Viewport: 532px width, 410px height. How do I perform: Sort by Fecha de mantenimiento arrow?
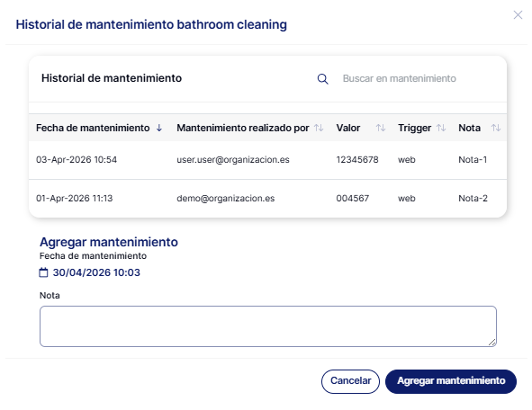point(159,128)
